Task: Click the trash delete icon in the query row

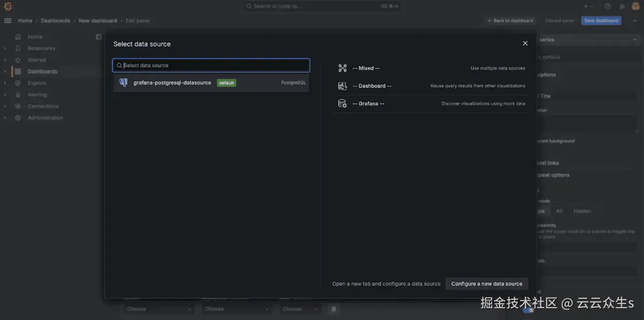Action: 334,309
